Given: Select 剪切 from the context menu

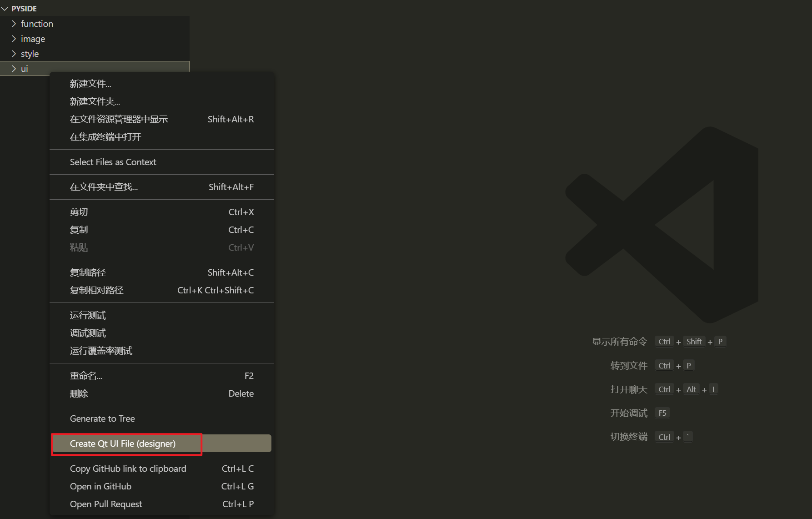Looking at the screenshot, I should 79,212.
